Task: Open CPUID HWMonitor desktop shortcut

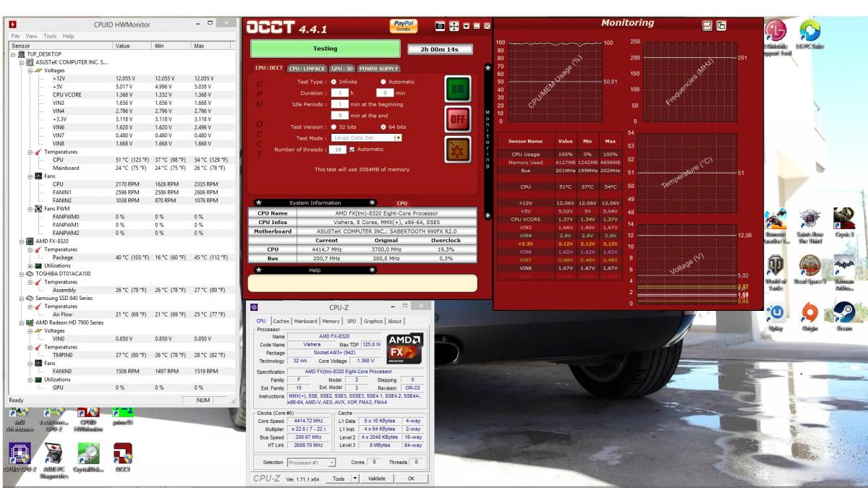Action: [88, 420]
